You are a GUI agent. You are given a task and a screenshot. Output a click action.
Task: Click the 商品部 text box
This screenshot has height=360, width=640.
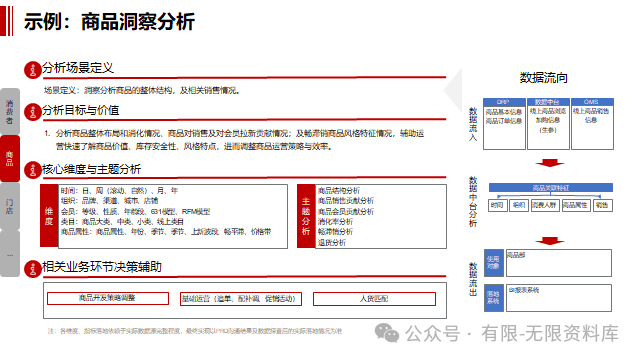pyautogui.click(x=559, y=263)
